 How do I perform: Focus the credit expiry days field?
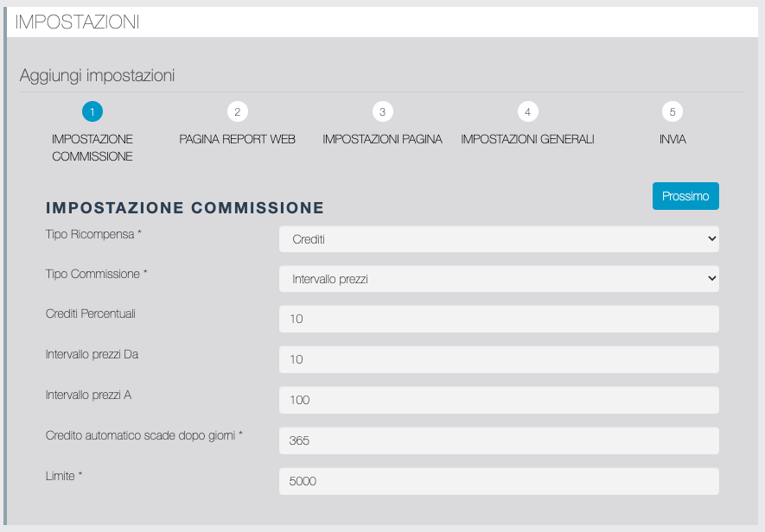(499, 440)
